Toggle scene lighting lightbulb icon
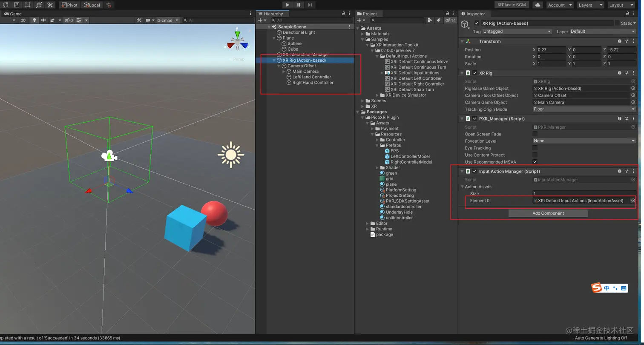The width and height of the screenshot is (644, 345). click(34, 20)
